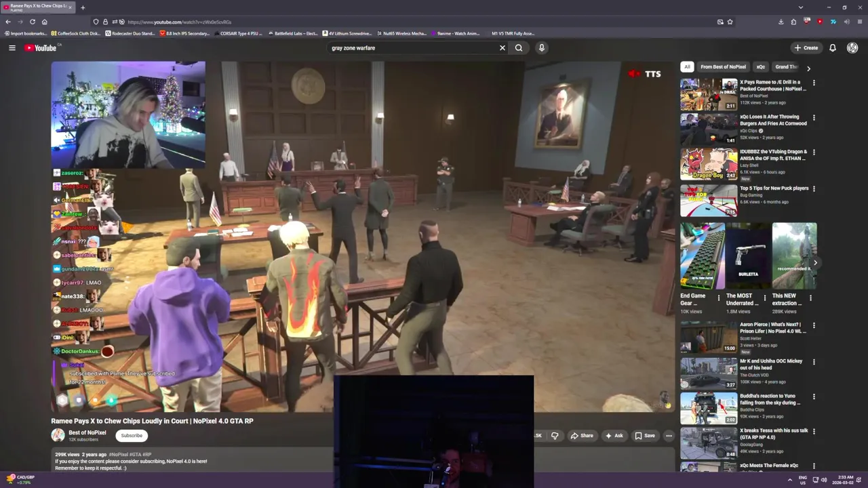Mute tab with speaker toolbar icon
868x488 pixels.
point(846,22)
